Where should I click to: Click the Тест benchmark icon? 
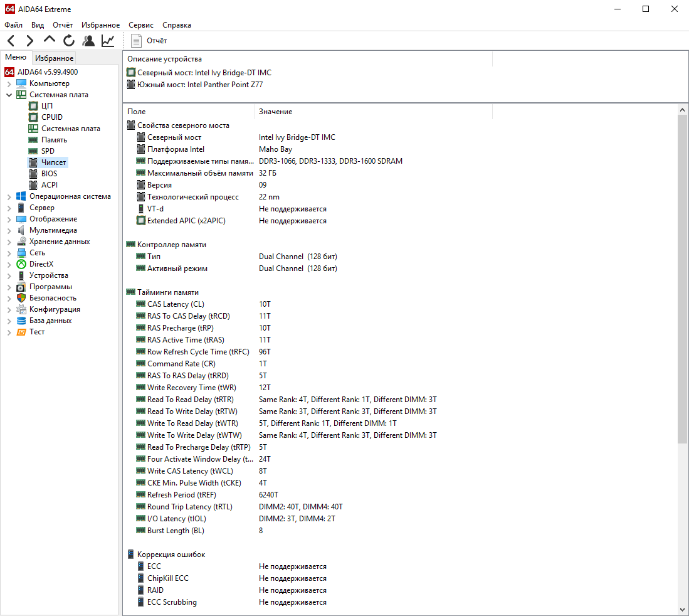21,332
